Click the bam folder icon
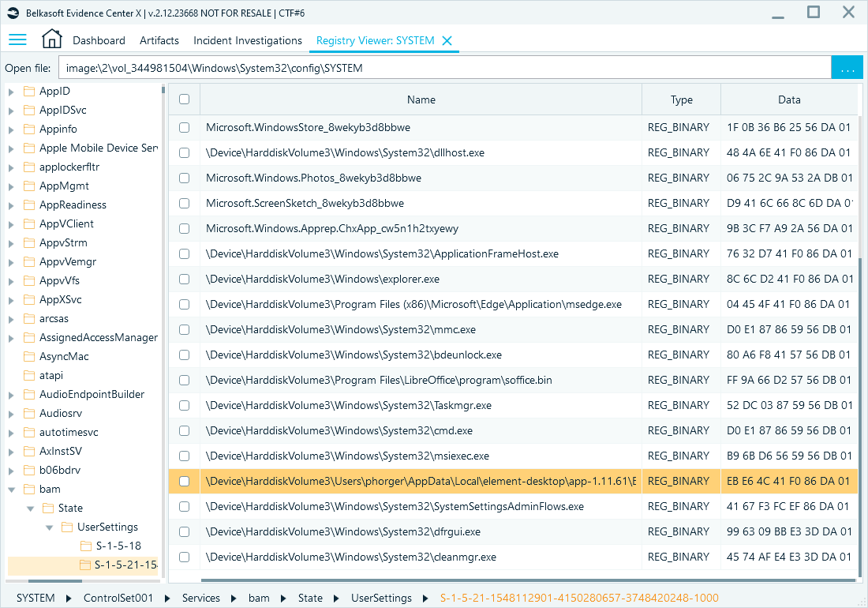 click(x=29, y=490)
